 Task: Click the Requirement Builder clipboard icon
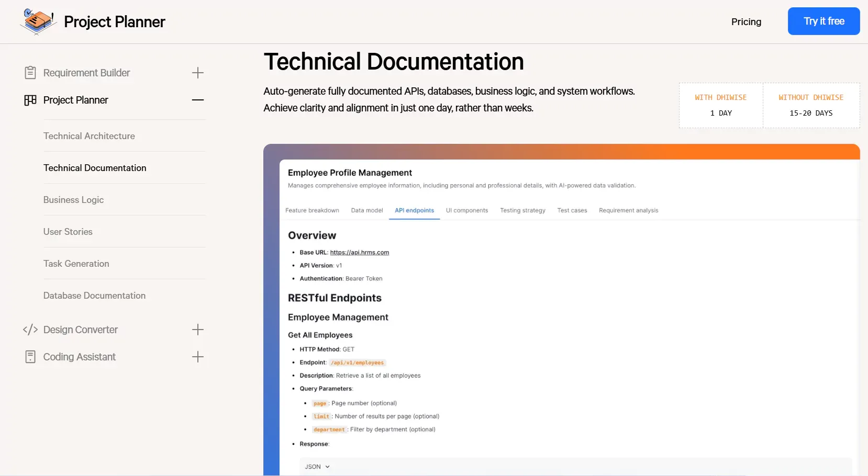click(x=30, y=73)
